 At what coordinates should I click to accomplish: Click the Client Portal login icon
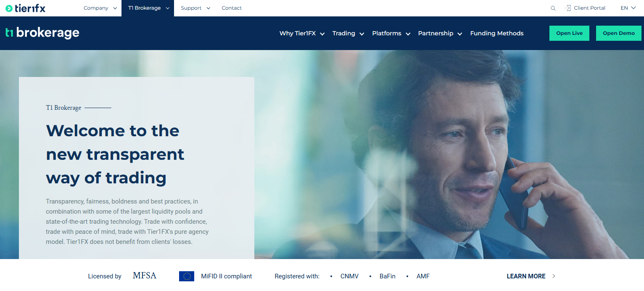568,8
